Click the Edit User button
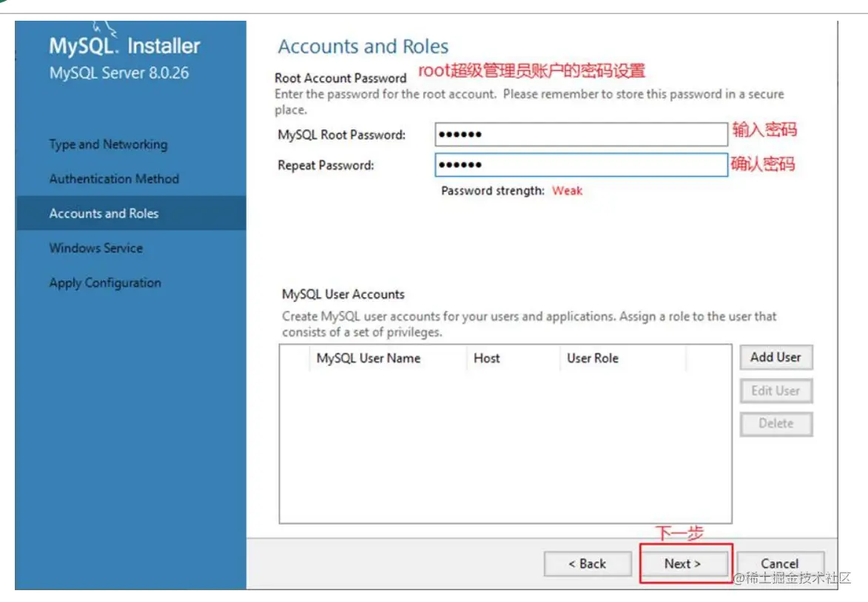 click(x=776, y=390)
